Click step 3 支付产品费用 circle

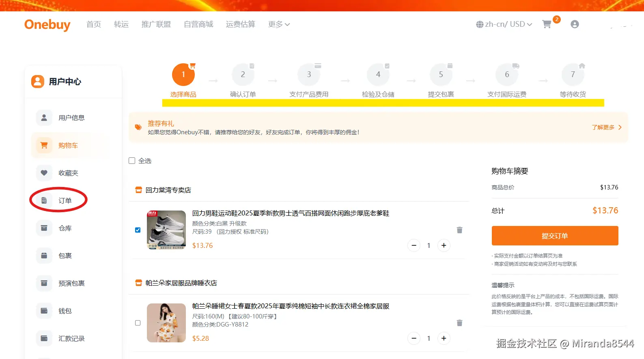[x=309, y=75]
